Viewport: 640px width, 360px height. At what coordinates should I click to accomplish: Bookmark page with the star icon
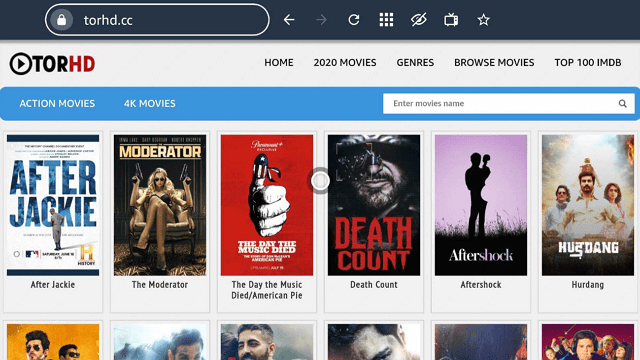click(x=484, y=20)
